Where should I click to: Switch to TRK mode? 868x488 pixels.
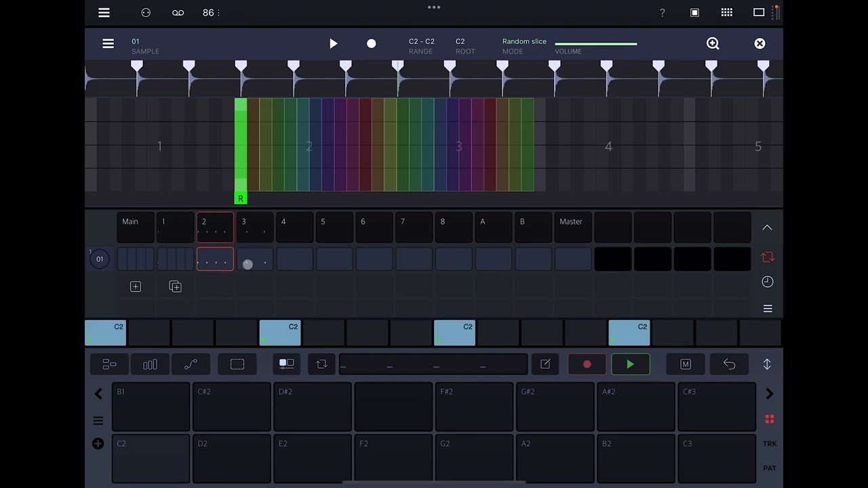coord(770,444)
